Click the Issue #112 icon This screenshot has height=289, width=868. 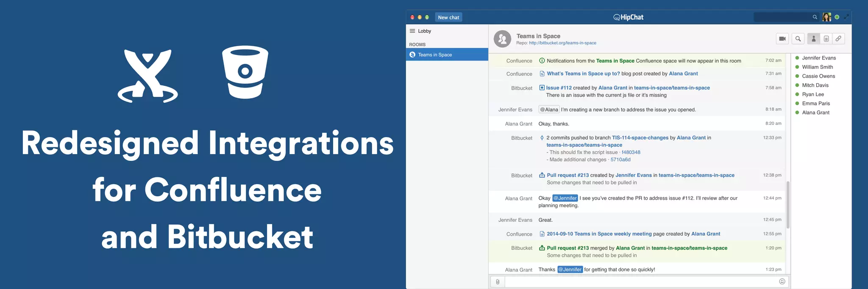click(542, 88)
